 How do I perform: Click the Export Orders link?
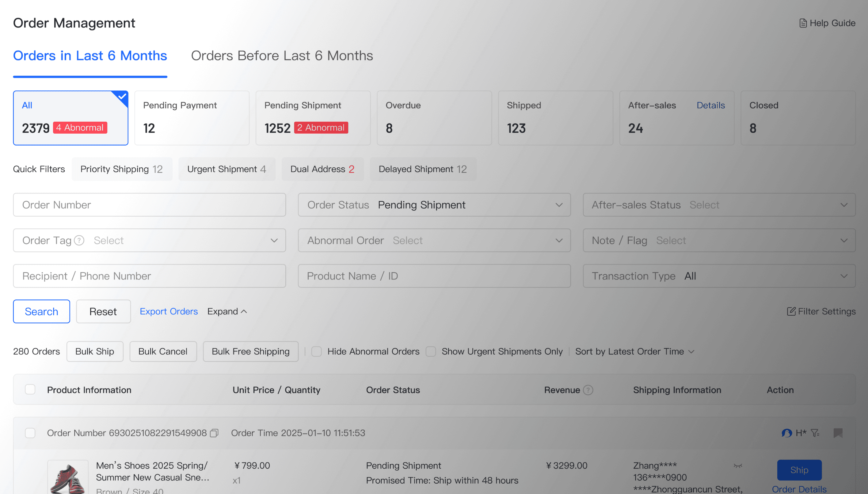[169, 311]
